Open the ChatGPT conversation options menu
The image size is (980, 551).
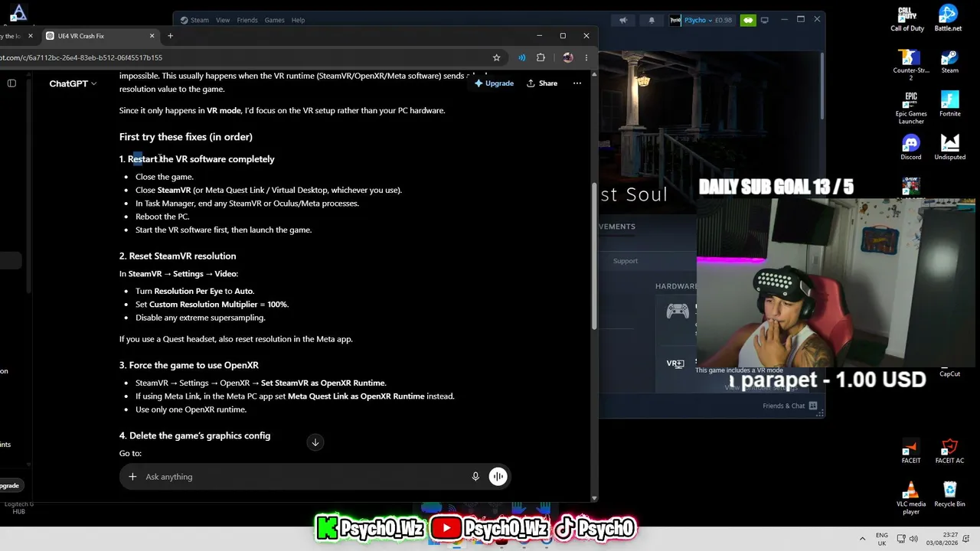click(577, 83)
